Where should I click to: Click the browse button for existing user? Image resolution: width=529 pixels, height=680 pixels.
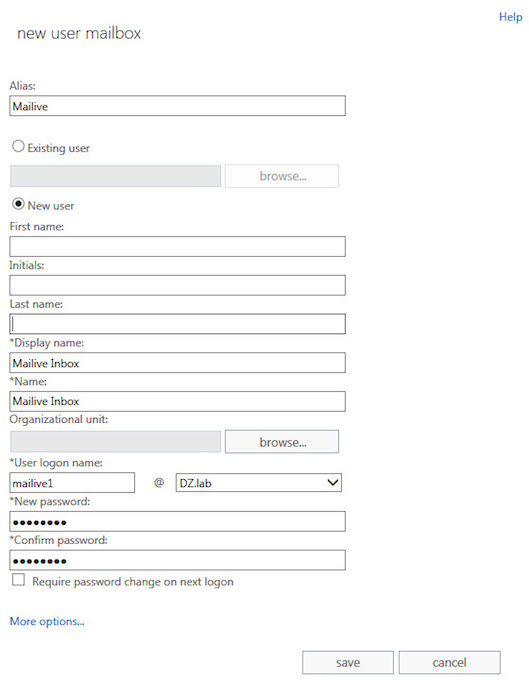[x=282, y=176]
